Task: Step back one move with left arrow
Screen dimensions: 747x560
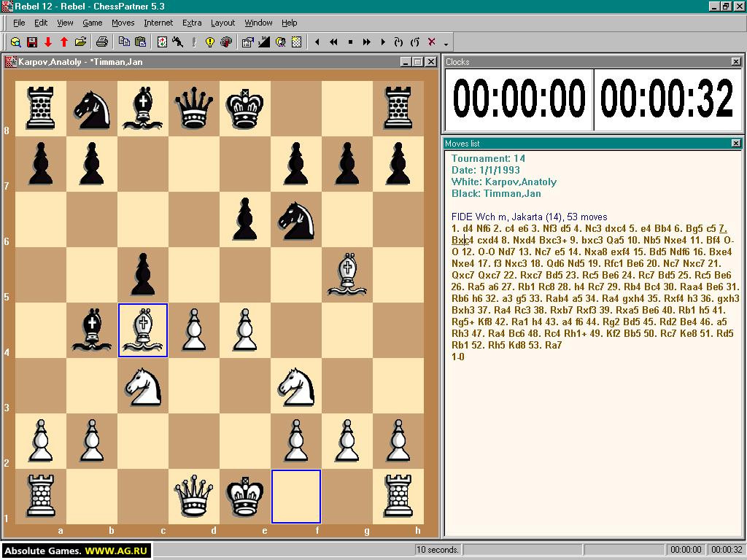Action: pos(317,42)
